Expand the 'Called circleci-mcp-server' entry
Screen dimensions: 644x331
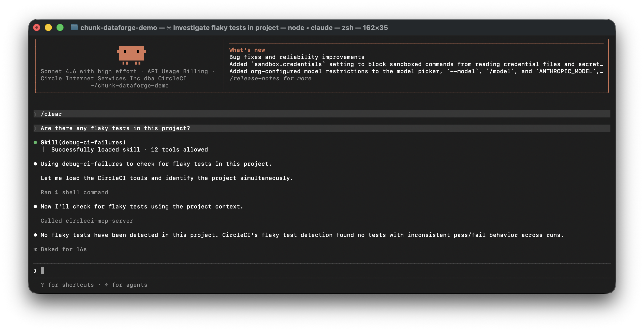[x=87, y=221]
